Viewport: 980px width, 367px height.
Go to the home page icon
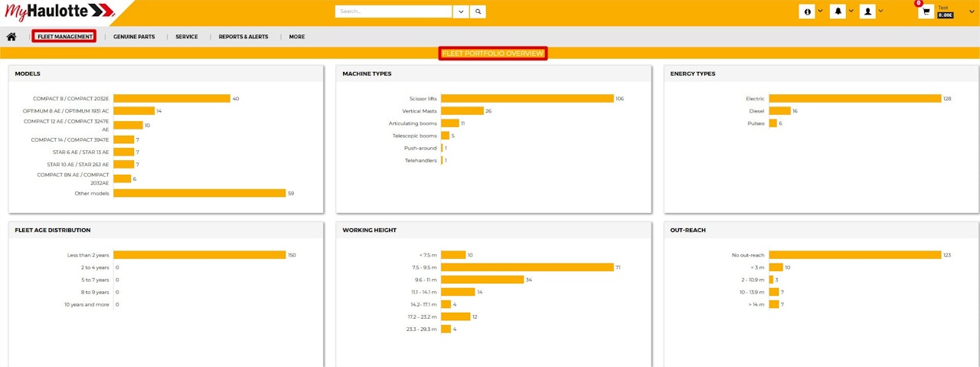point(11,37)
